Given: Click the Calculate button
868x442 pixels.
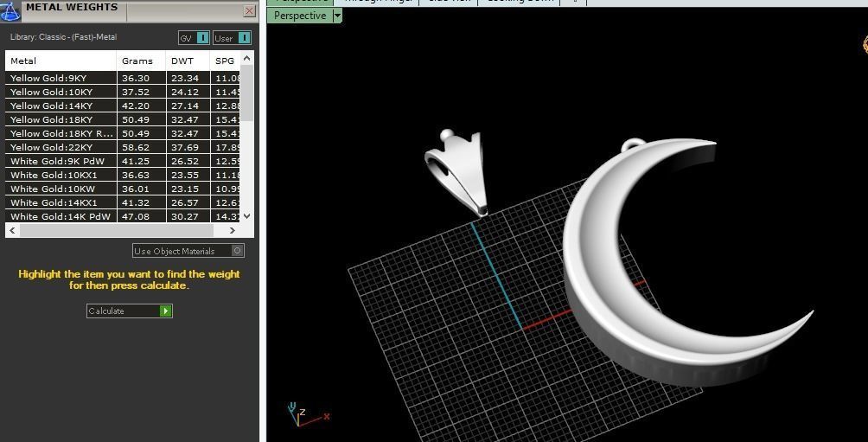Looking at the screenshot, I should (130, 311).
